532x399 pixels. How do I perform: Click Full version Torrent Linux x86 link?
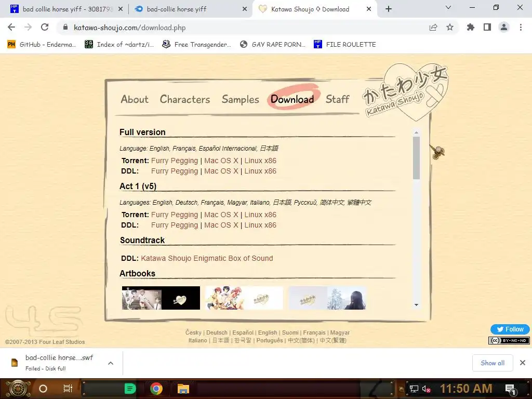tap(260, 161)
